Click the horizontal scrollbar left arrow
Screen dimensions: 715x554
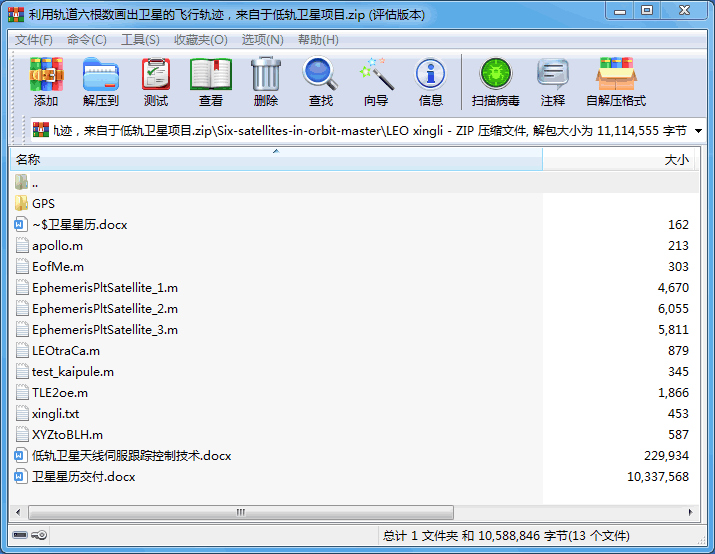tap(18, 512)
